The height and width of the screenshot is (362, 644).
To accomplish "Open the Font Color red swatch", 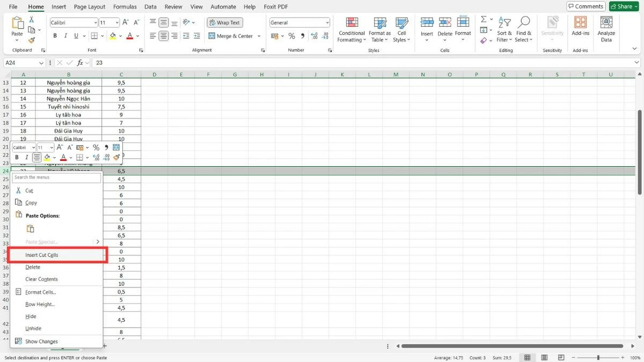I will (x=129, y=39).
